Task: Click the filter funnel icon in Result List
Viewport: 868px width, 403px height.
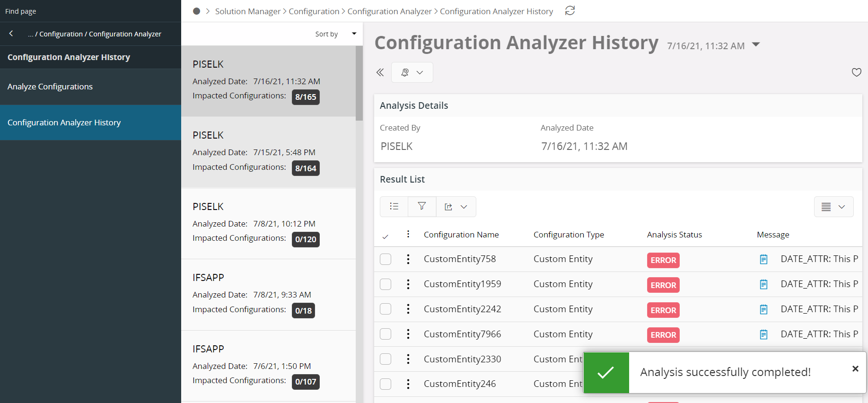Action: click(x=421, y=206)
